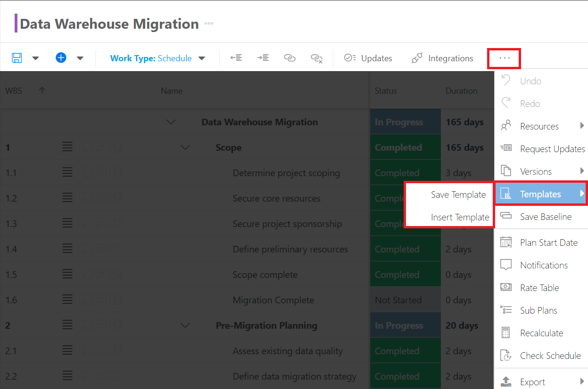Click the link tasks chain icon
Image resolution: width=588 pixels, height=389 pixels.
click(290, 58)
